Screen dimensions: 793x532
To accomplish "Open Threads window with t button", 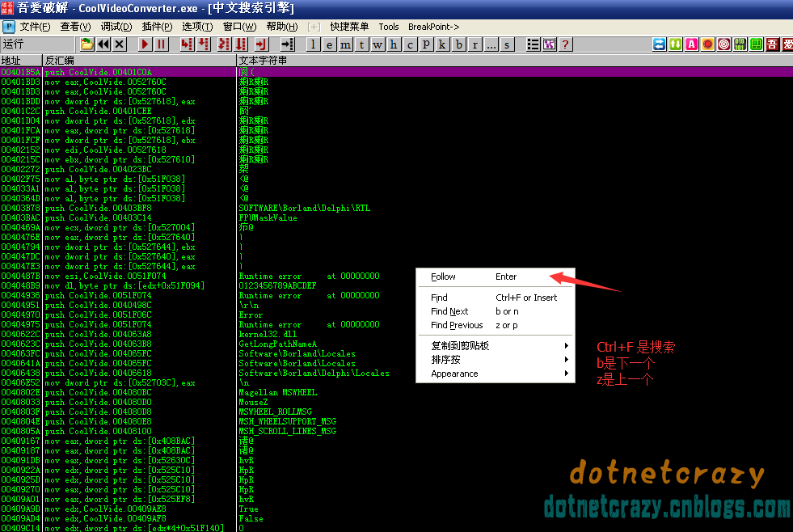I will point(361,44).
